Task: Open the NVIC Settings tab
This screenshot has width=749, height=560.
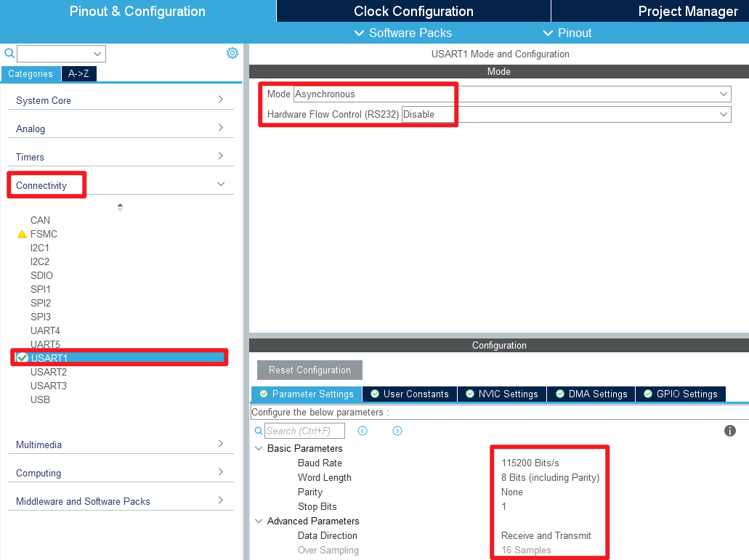Action: coord(501,394)
